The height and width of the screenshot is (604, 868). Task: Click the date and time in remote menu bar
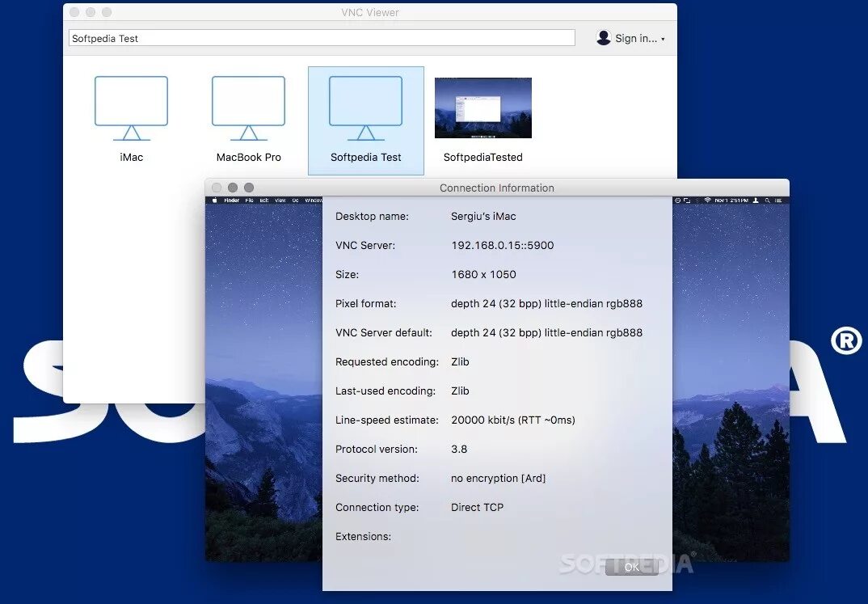pos(731,201)
